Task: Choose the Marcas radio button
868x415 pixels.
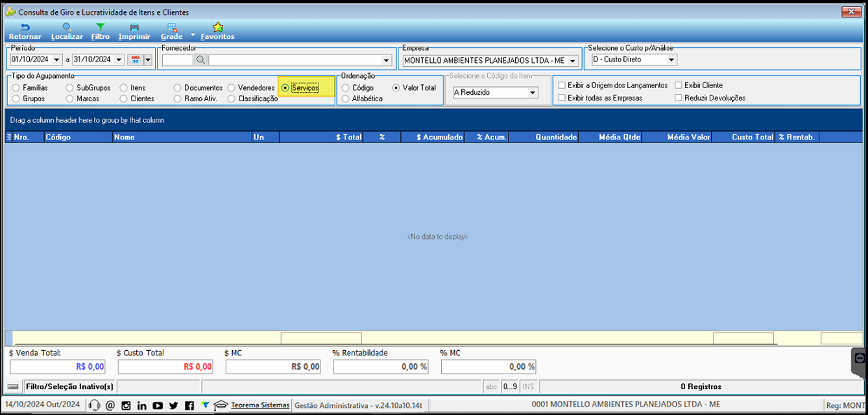Action: [70, 99]
